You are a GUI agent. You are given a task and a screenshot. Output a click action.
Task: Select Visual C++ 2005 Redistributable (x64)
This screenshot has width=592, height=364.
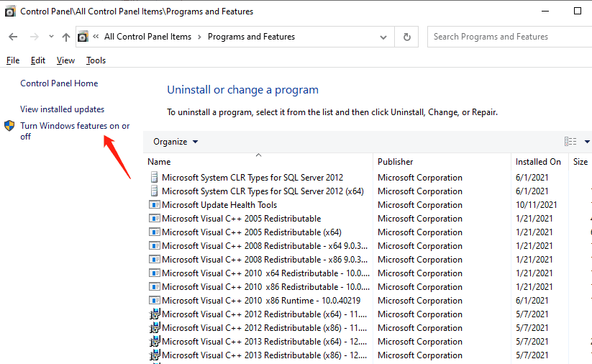[x=252, y=232]
